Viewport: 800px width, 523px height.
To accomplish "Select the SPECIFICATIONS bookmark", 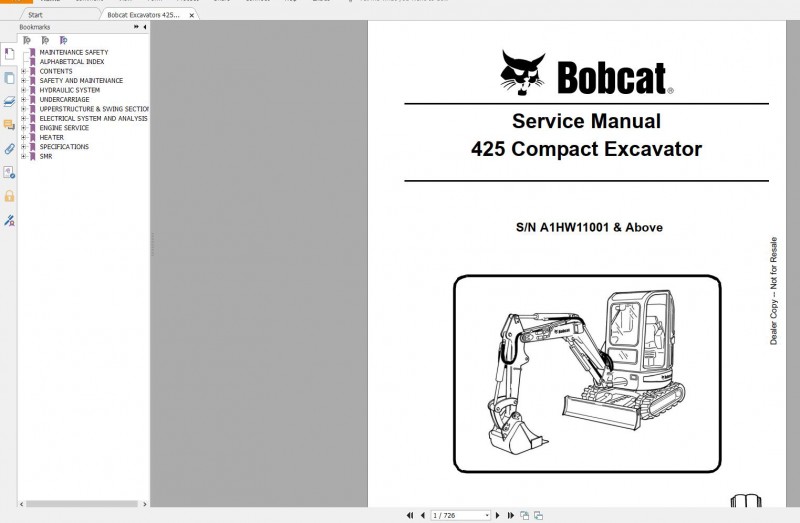I will [x=64, y=146].
